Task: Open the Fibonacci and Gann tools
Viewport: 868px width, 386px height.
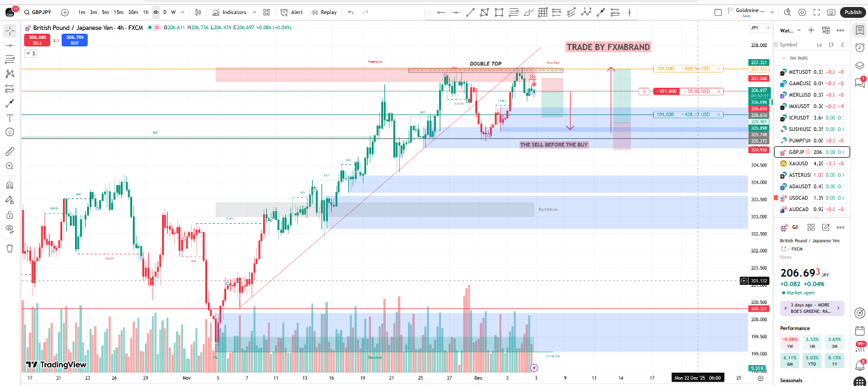Action: [10, 60]
